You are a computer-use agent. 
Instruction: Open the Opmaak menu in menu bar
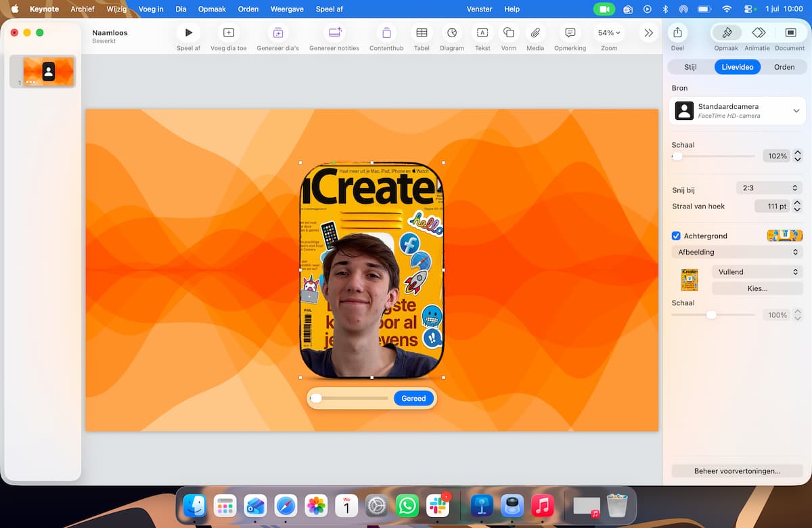click(212, 9)
